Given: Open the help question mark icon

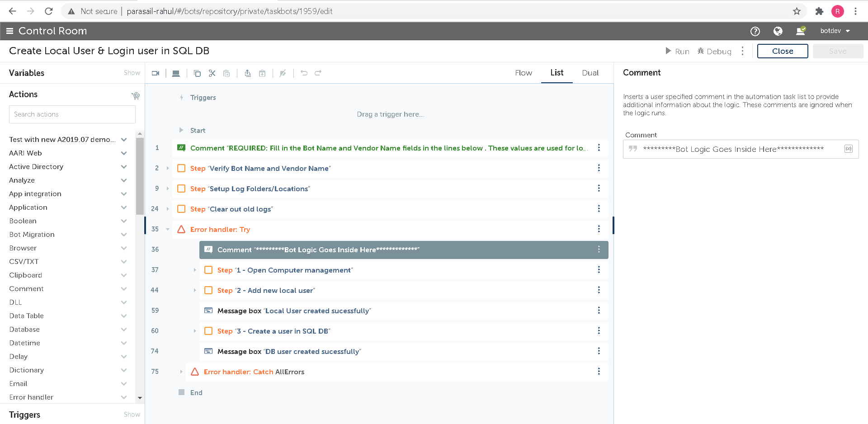Looking at the screenshot, I should [x=755, y=31].
